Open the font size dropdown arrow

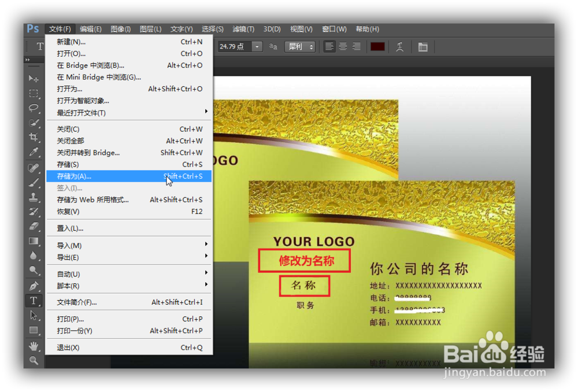click(x=257, y=46)
